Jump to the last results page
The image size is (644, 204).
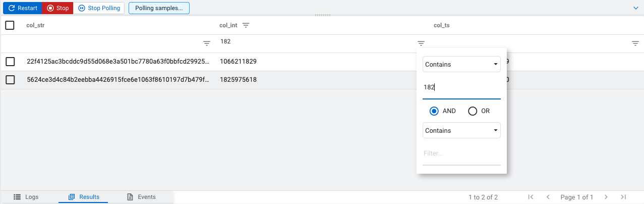coord(623,197)
